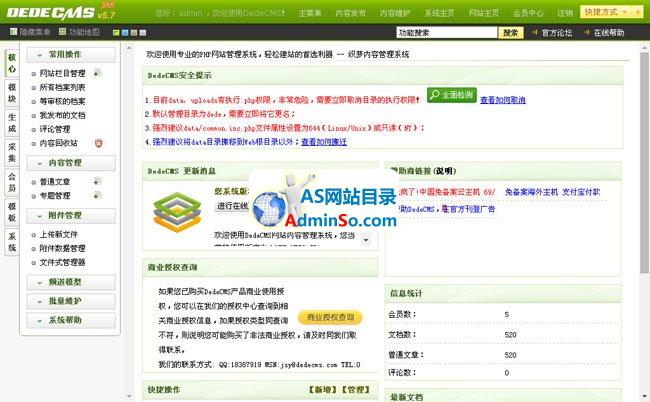Click the 功能搜索 search input field
650x402 pixels.
pyautogui.click(x=447, y=32)
